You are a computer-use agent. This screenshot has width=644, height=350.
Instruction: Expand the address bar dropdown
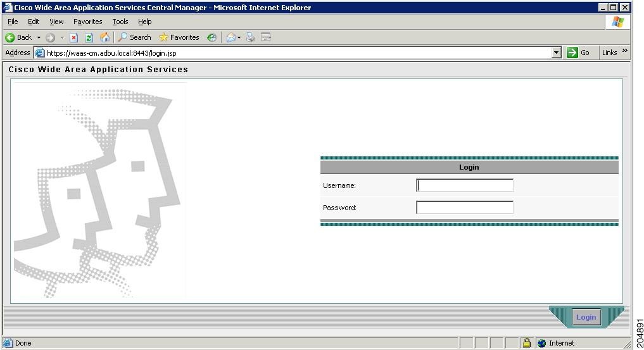coord(557,53)
